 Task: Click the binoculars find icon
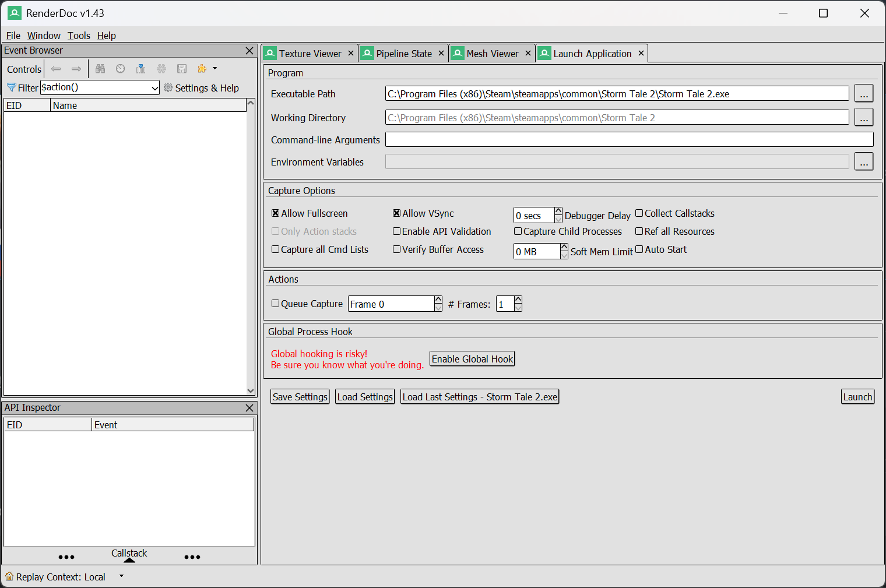[x=100, y=69]
